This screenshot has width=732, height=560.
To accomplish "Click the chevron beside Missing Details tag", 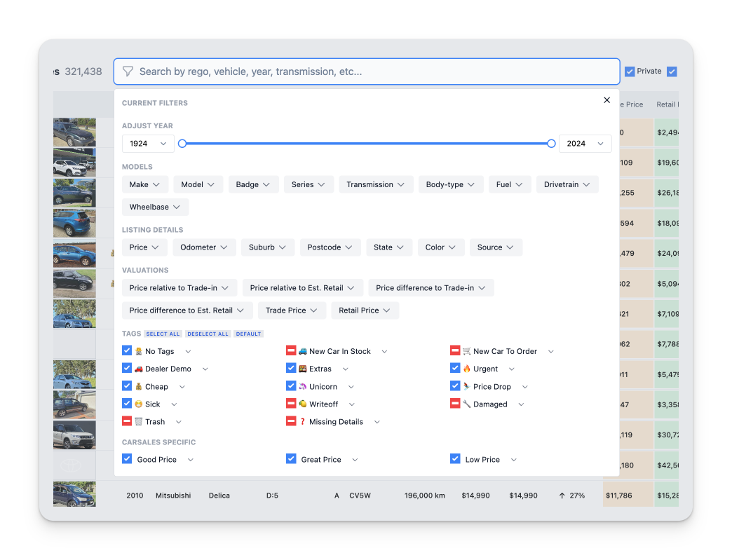I will (x=377, y=422).
